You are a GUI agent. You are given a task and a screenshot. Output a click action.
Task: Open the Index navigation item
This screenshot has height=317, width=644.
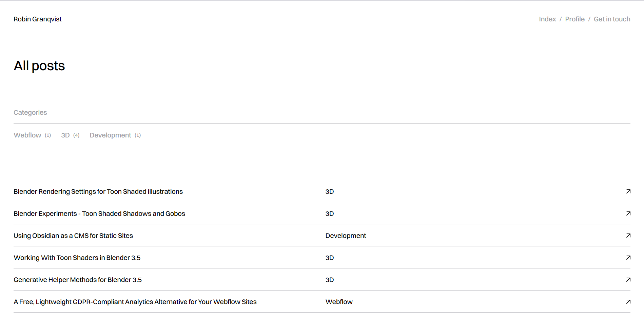[547, 19]
